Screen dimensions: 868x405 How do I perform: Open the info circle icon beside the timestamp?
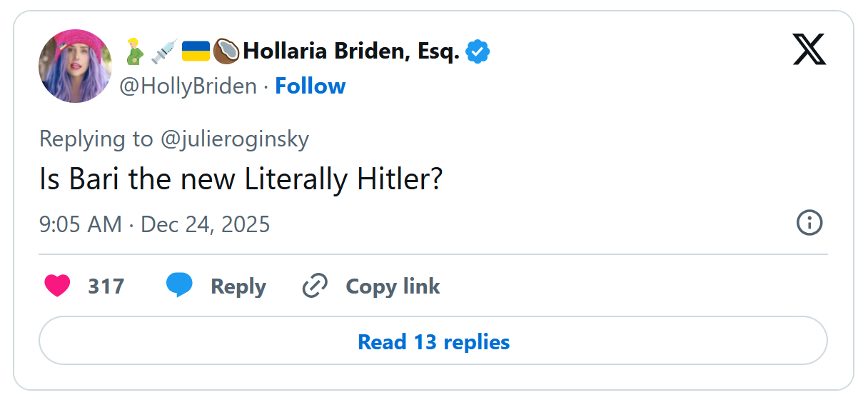pyautogui.click(x=809, y=223)
